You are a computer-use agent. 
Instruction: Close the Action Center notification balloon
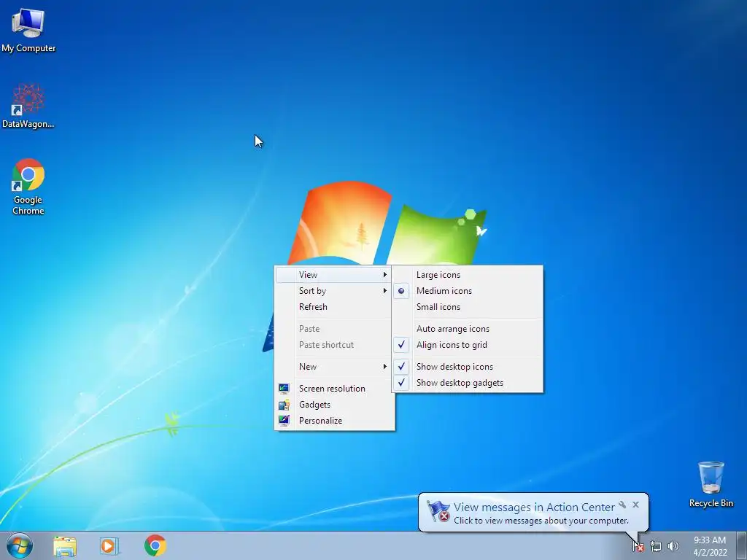[635, 505]
